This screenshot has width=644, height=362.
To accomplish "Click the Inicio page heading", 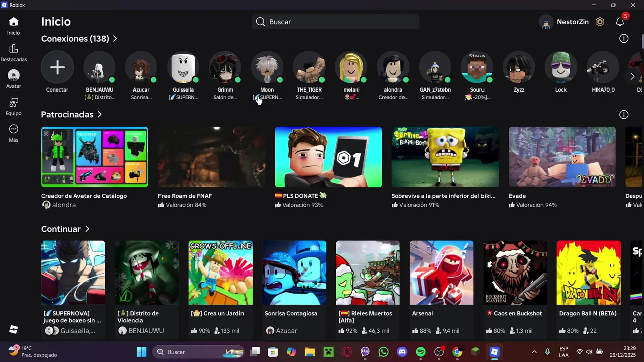I will click(x=56, y=22).
